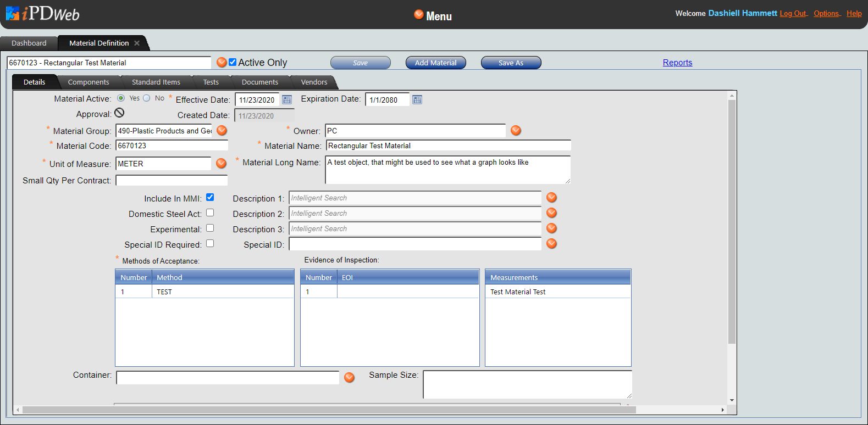Set Material Active to No
Image resolution: width=868 pixels, height=425 pixels.
147,98
